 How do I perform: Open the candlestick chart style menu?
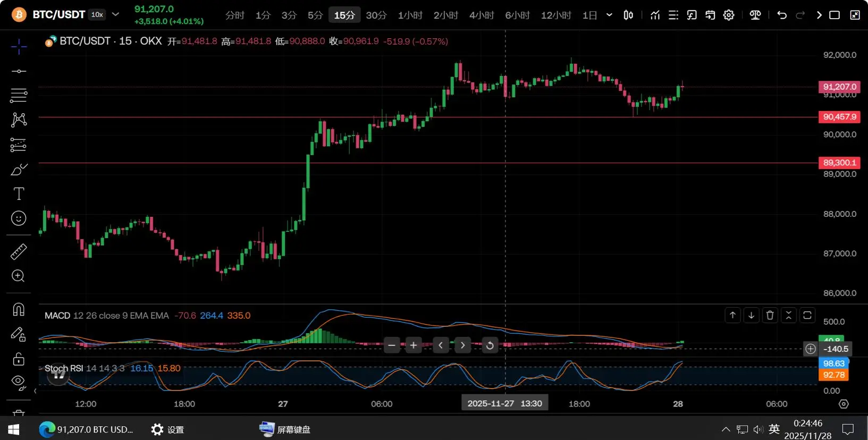pyautogui.click(x=628, y=15)
